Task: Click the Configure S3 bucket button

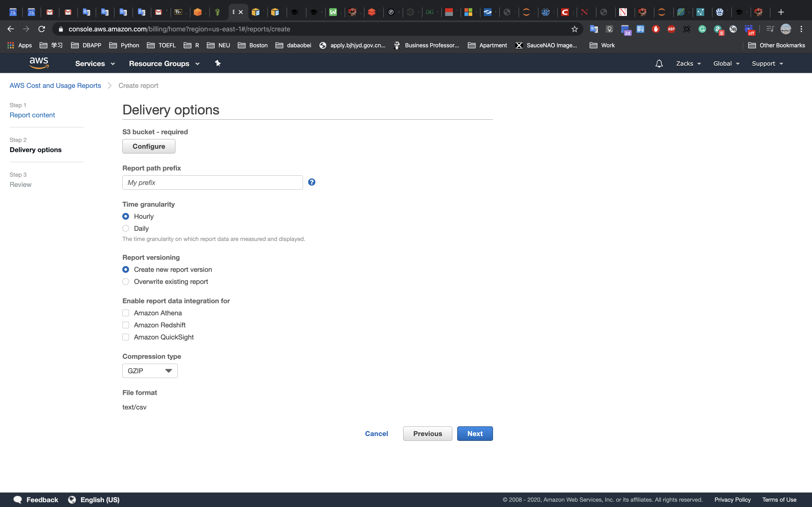Action: [x=149, y=146]
